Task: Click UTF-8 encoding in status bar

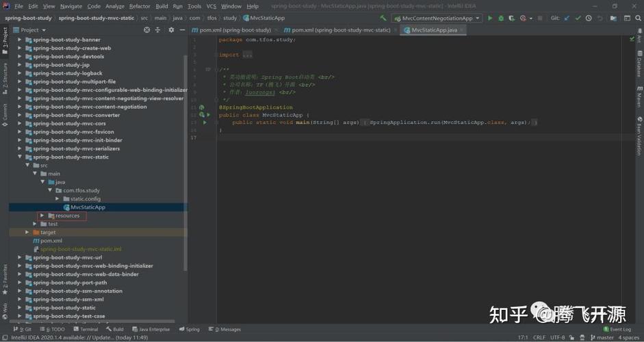Action: coord(557,337)
